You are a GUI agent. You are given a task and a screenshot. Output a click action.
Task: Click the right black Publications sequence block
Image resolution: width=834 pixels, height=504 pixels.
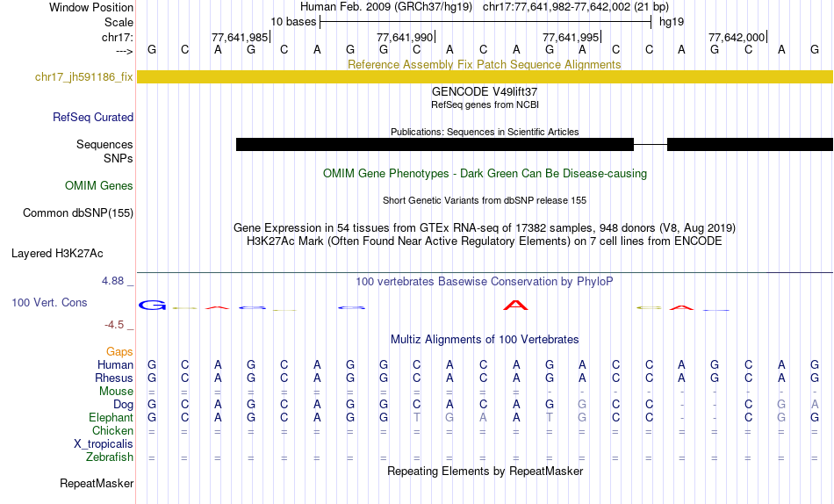click(x=750, y=144)
